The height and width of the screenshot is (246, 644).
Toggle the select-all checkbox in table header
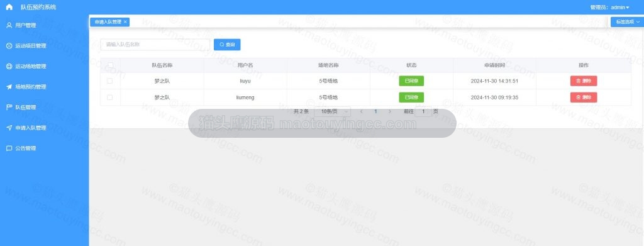[110, 65]
